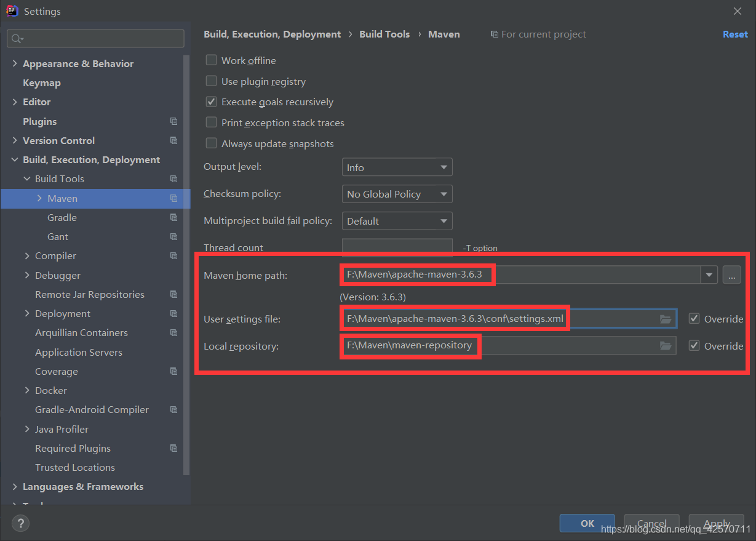Click project-level icon next to Compiler
The height and width of the screenshot is (541, 756).
click(174, 255)
